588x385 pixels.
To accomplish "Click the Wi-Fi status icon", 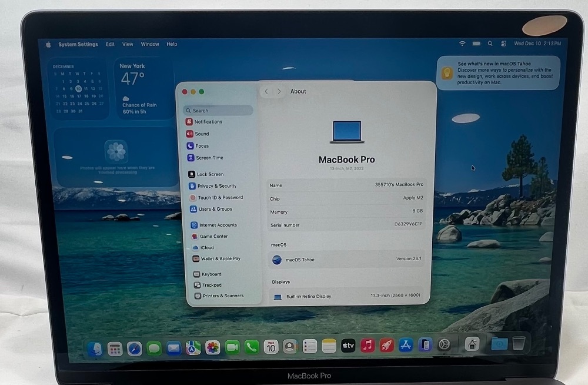I will click(x=462, y=44).
